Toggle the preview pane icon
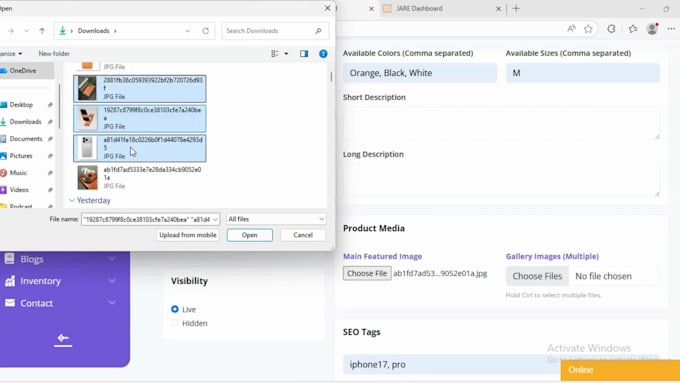This screenshot has width=680, height=383. pyautogui.click(x=304, y=53)
